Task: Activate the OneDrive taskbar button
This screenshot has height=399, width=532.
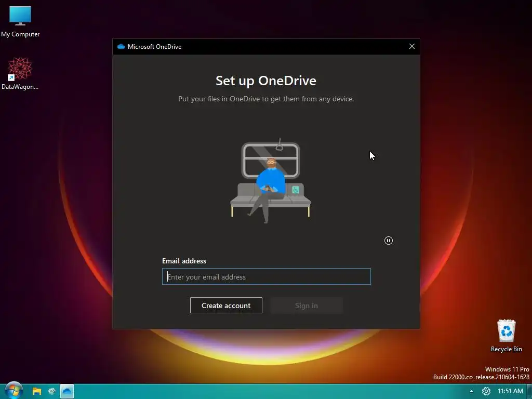Action: (67, 391)
